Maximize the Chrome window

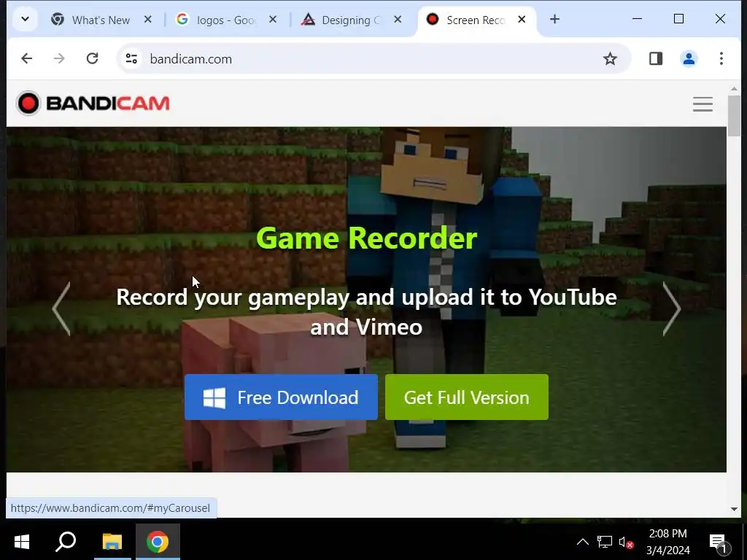coord(679,19)
